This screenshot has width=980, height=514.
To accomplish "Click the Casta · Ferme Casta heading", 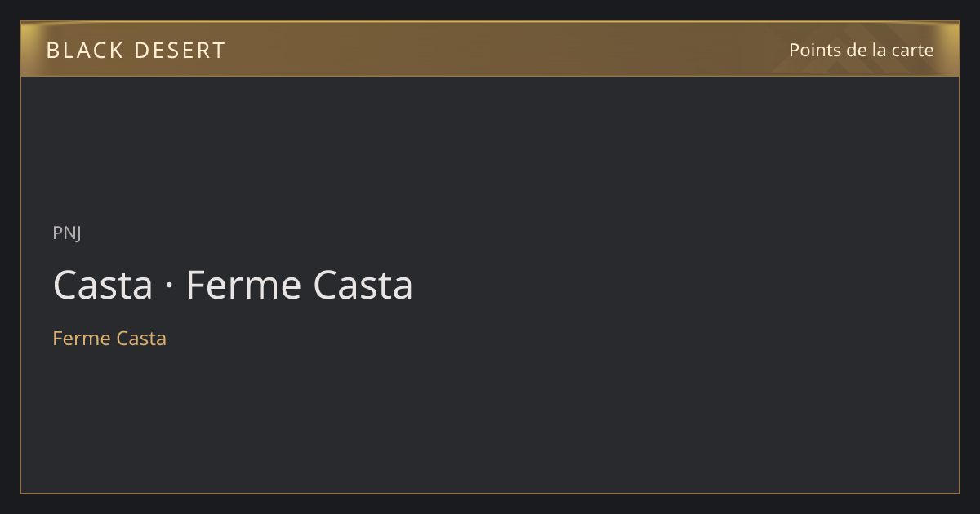I will (233, 286).
